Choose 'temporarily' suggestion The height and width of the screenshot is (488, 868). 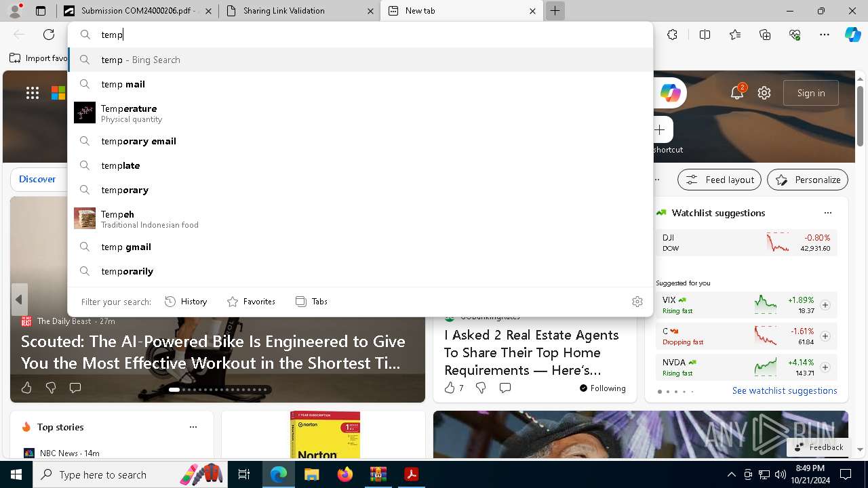[360, 271]
